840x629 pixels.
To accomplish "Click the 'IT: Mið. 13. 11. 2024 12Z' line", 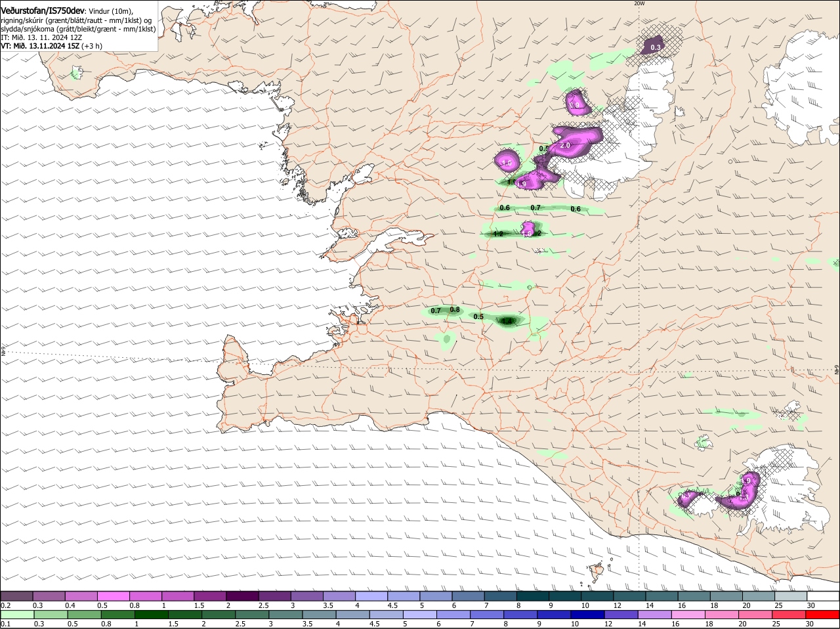I will pyautogui.click(x=41, y=37).
